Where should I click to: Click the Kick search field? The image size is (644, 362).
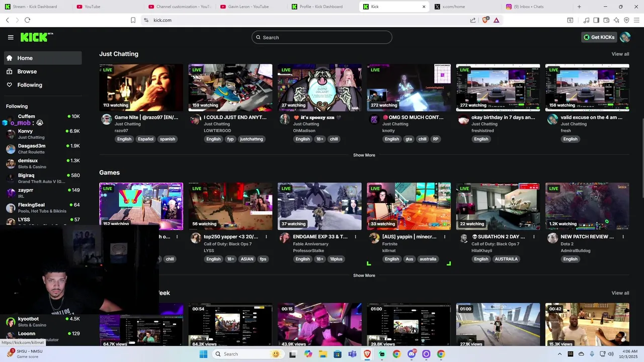coord(322,37)
